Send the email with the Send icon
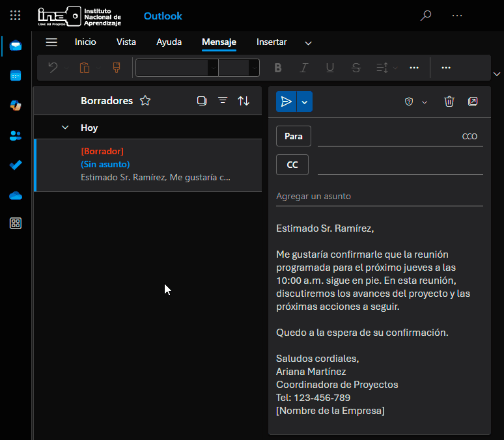Viewport: 504px width, 440px height. coord(286,102)
